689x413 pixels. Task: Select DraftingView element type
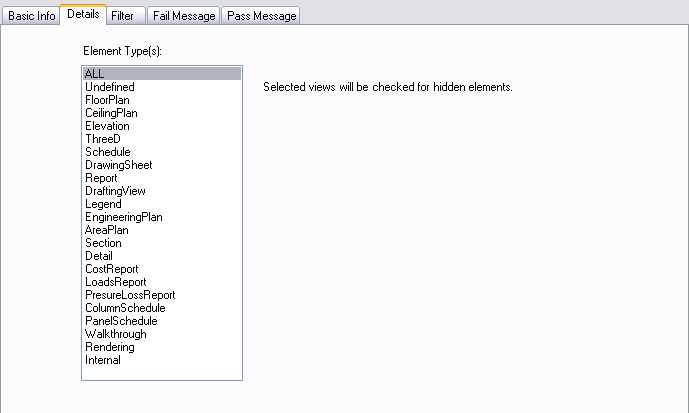162,191
